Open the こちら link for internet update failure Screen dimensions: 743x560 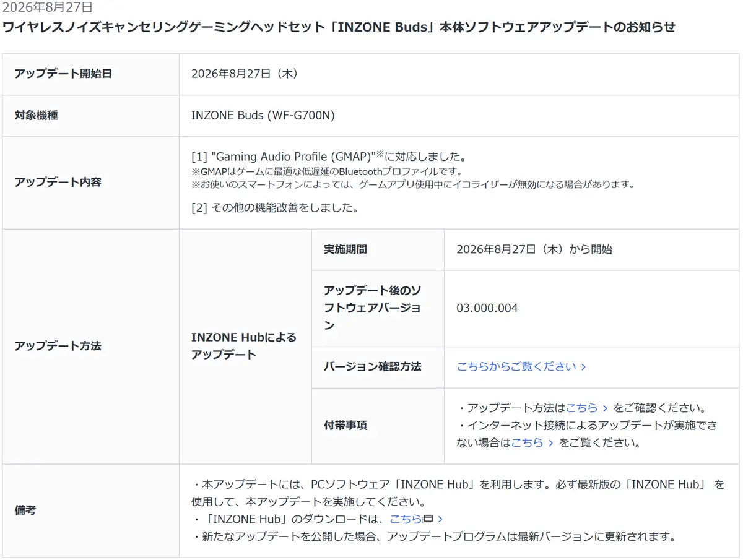pyautogui.click(x=527, y=442)
